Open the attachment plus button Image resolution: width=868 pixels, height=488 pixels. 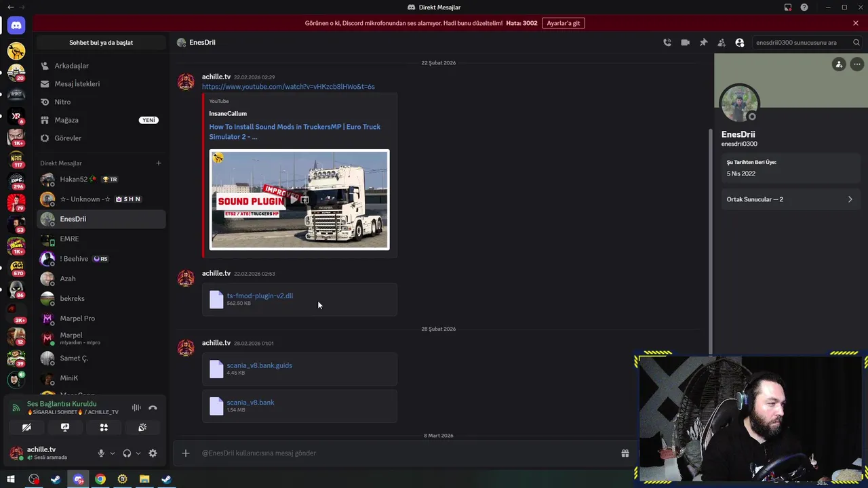(x=186, y=453)
